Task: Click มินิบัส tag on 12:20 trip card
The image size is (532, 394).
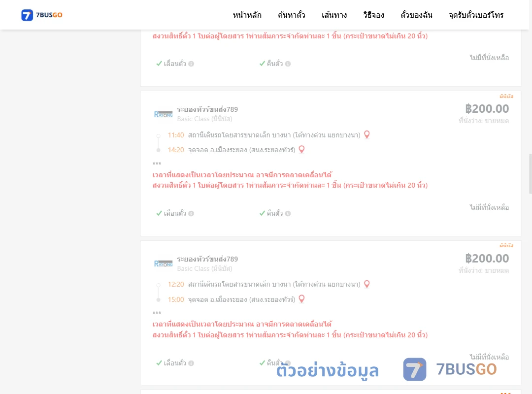Action: coord(506,245)
